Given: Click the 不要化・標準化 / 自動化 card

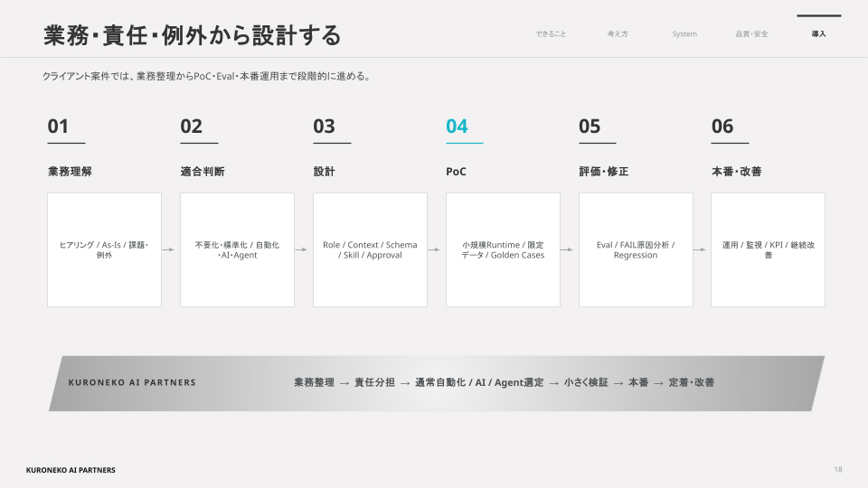Looking at the screenshot, I should point(237,249).
